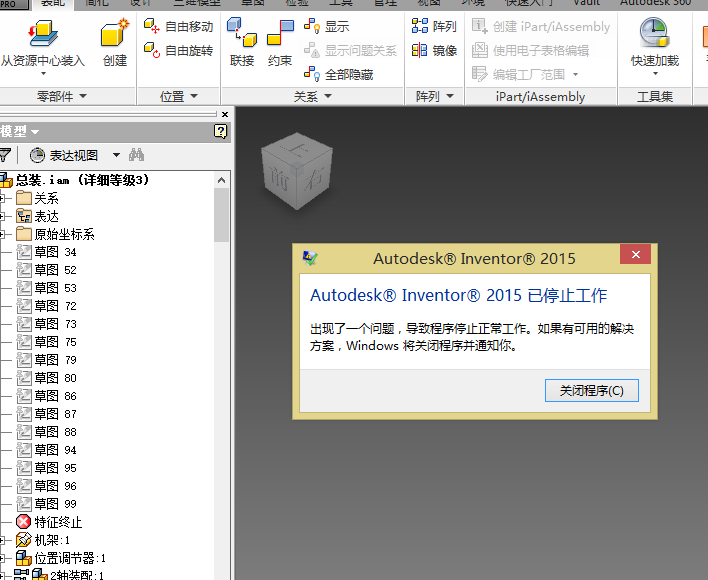Open dropdown under 从资源中心装入

point(43,74)
